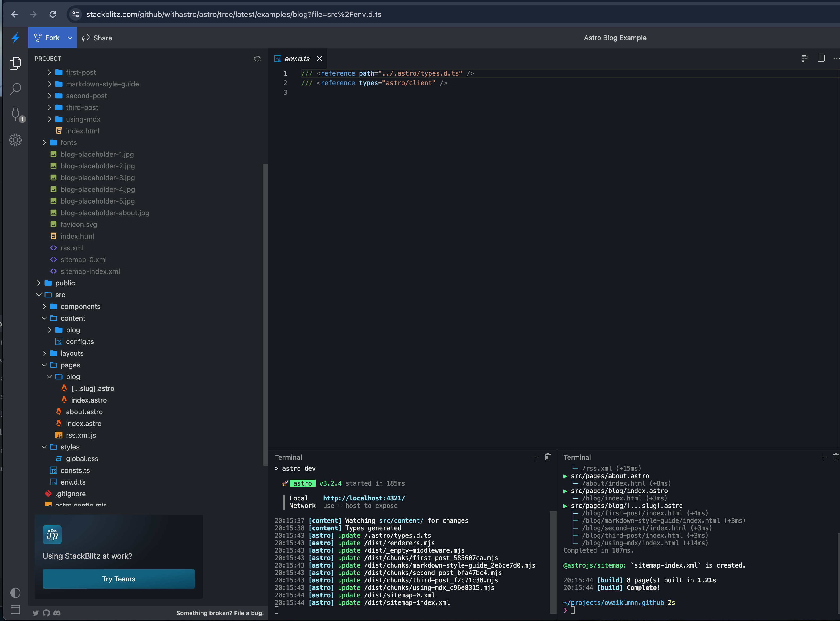This screenshot has height=621, width=840.
Task: Click the browser address bar URL
Action: (x=234, y=14)
